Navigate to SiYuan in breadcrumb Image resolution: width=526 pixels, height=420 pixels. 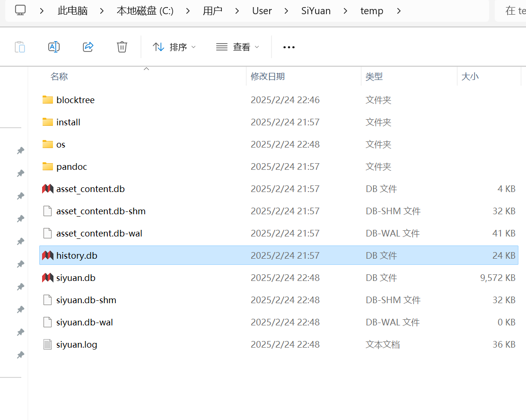316,11
